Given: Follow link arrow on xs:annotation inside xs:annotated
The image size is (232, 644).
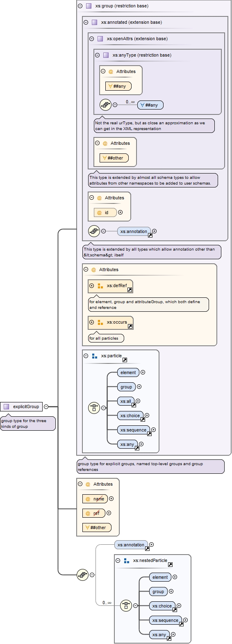Looking at the screenshot, I should tap(150, 235).
